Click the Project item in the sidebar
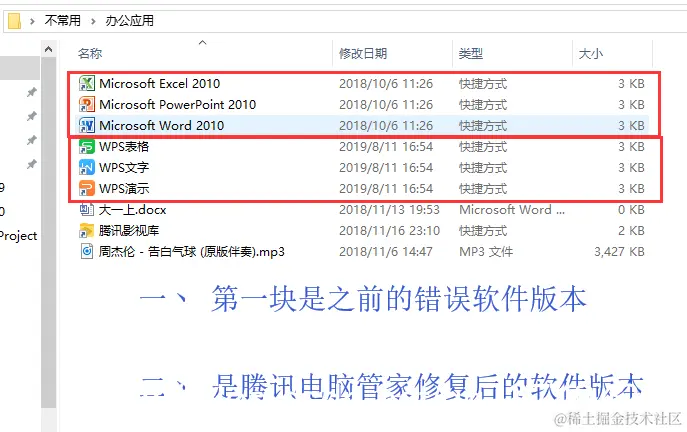This screenshot has height=432, width=687. (x=18, y=236)
